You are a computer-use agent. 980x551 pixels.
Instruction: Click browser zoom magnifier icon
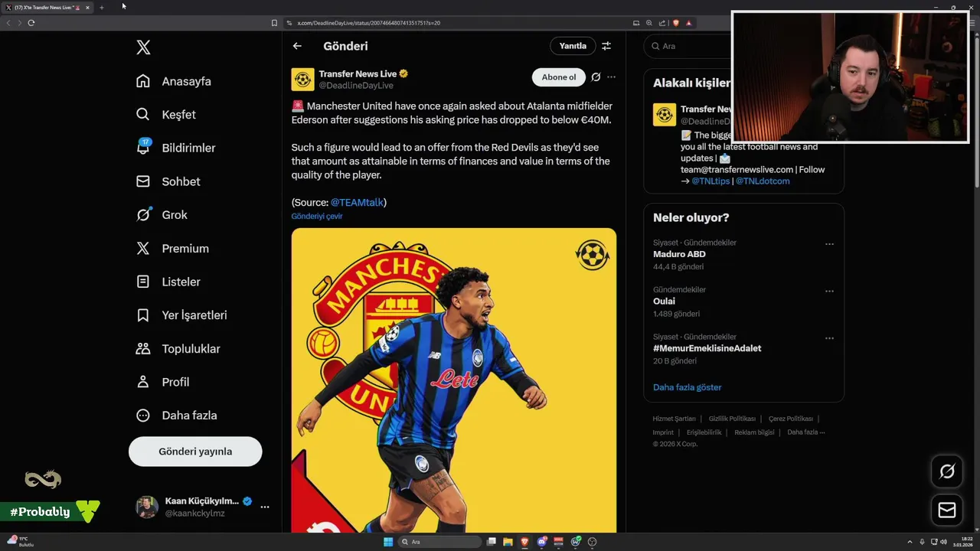649,23
